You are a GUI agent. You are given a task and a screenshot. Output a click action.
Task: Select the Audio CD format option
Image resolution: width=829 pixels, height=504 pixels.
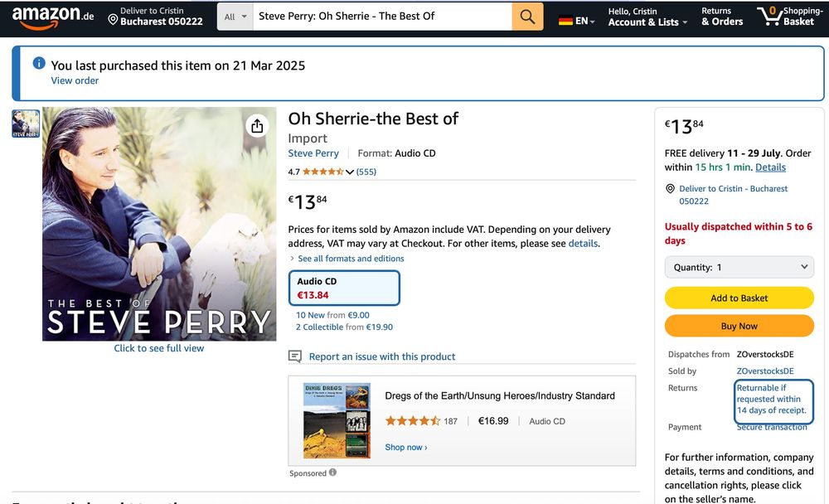point(344,288)
